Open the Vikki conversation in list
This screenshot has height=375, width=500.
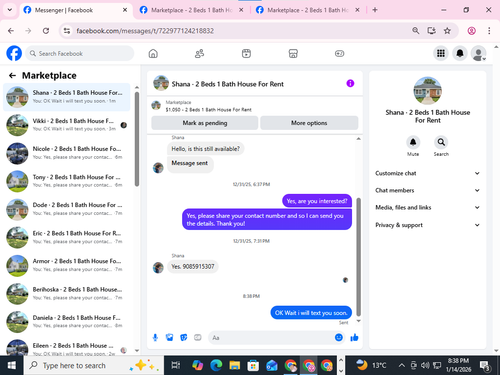[x=67, y=125]
